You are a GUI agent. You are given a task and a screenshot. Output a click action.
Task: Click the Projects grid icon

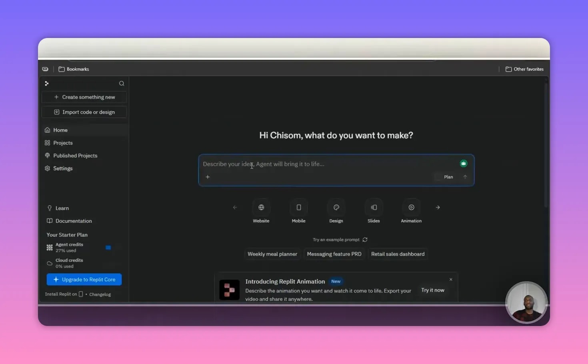coord(48,143)
